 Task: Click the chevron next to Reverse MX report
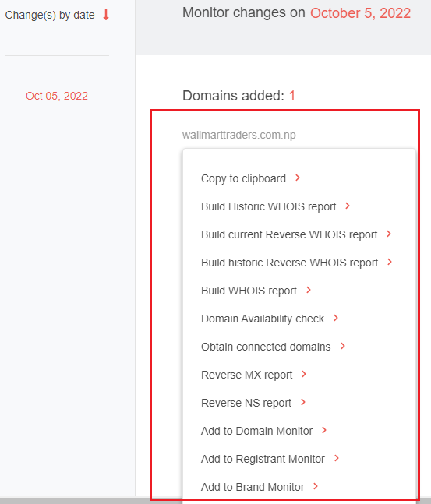(x=304, y=374)
